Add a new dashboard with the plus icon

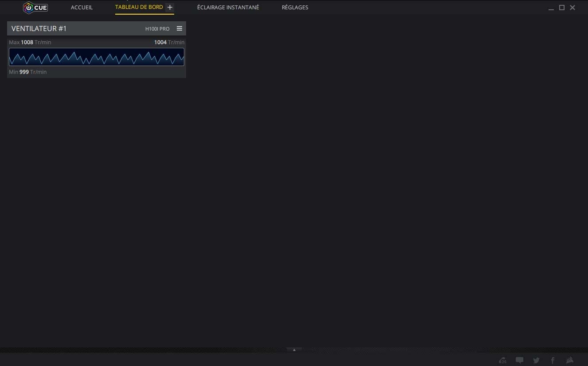click(x=170, y=8)
